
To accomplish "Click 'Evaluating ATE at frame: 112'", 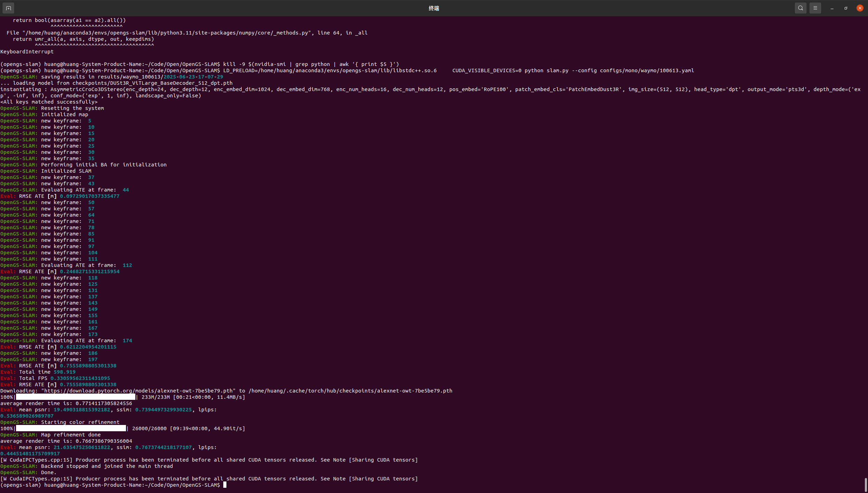I will [x=86, y=265].
